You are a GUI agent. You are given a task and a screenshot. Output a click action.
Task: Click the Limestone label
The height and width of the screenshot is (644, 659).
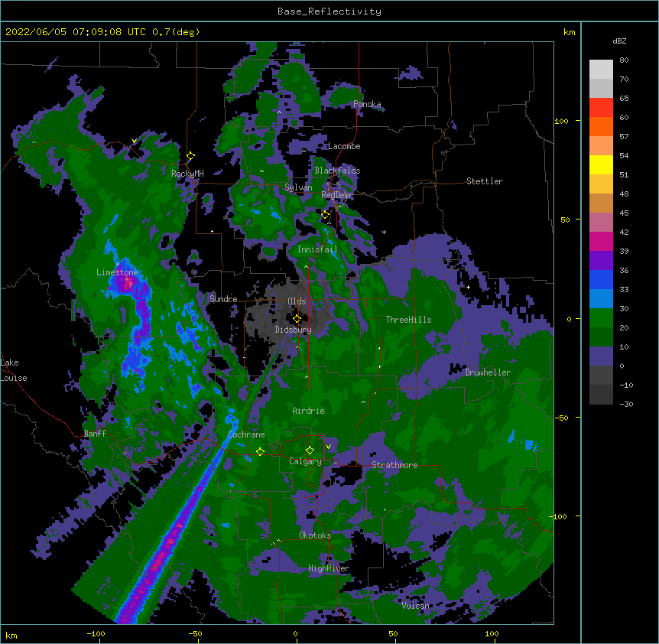[117, 272]
